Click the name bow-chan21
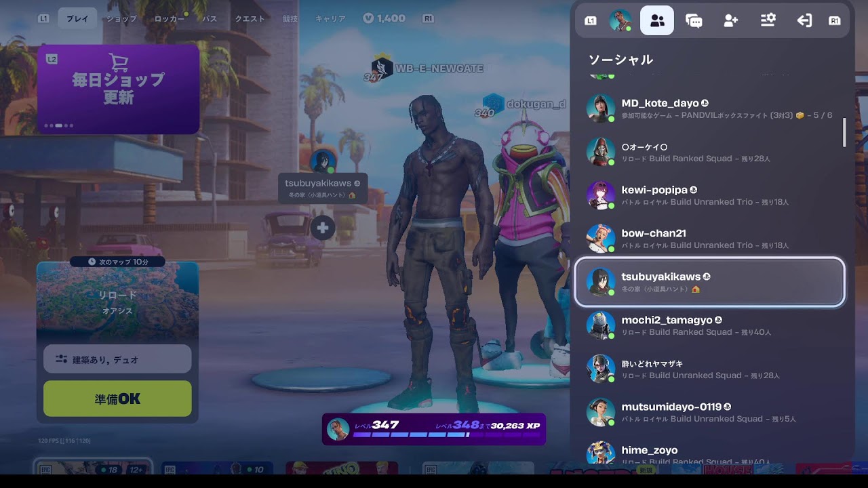 654,233
